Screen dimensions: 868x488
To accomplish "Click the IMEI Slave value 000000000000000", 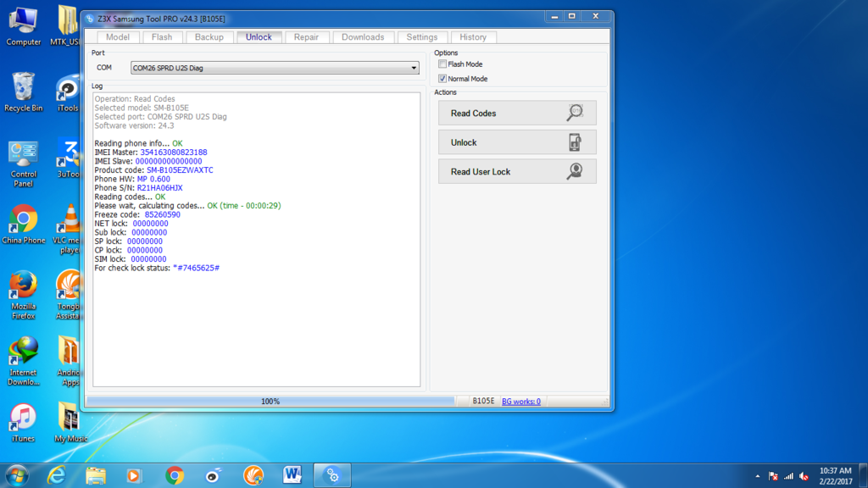I will (x=169, y=161).
